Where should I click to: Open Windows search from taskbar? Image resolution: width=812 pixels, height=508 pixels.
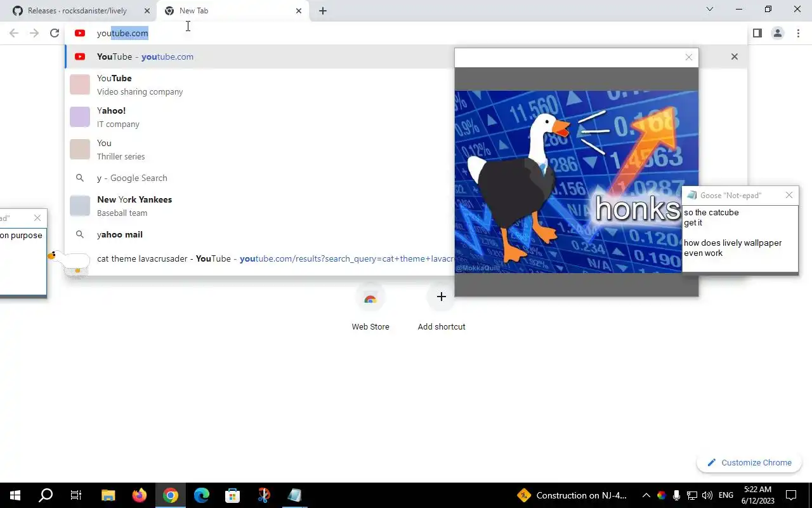(x=46, y=495)
